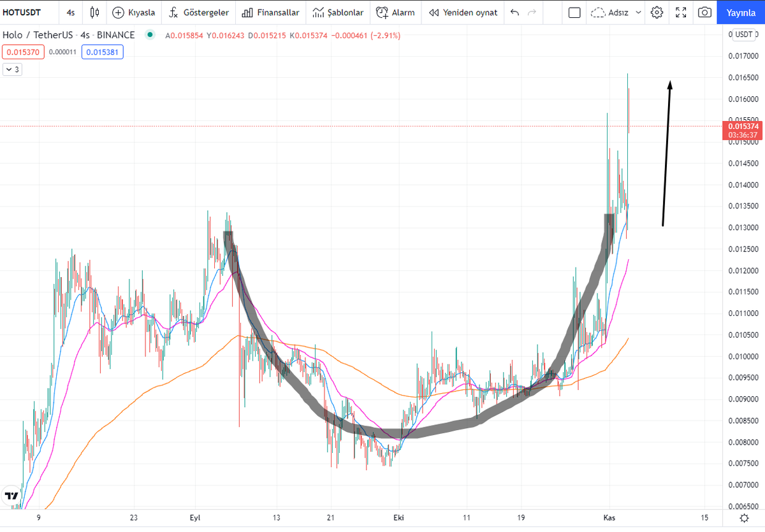The width and height of the screenshot is (765, 532).
Task: Click the Kıyasla compare button
Action: click(135, 12)
